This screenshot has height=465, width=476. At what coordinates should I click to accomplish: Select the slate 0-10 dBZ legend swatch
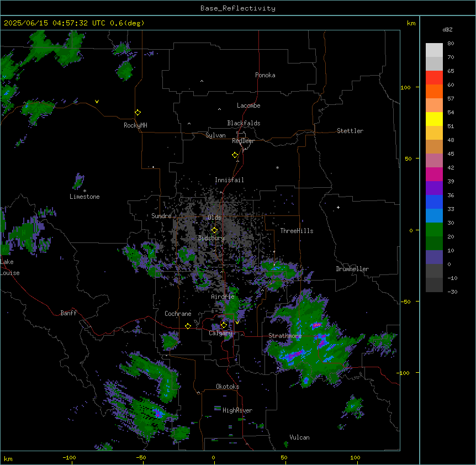(x=434, y=257)
